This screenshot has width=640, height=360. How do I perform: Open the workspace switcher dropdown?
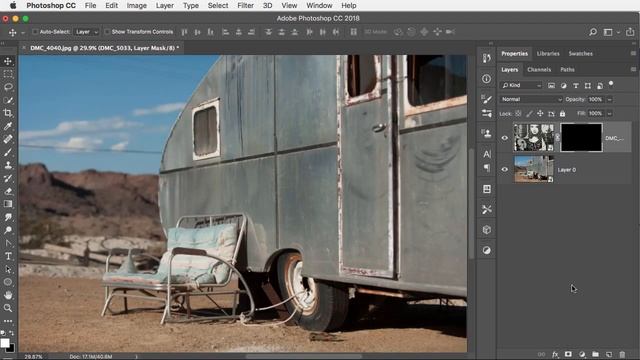point(611,32)
